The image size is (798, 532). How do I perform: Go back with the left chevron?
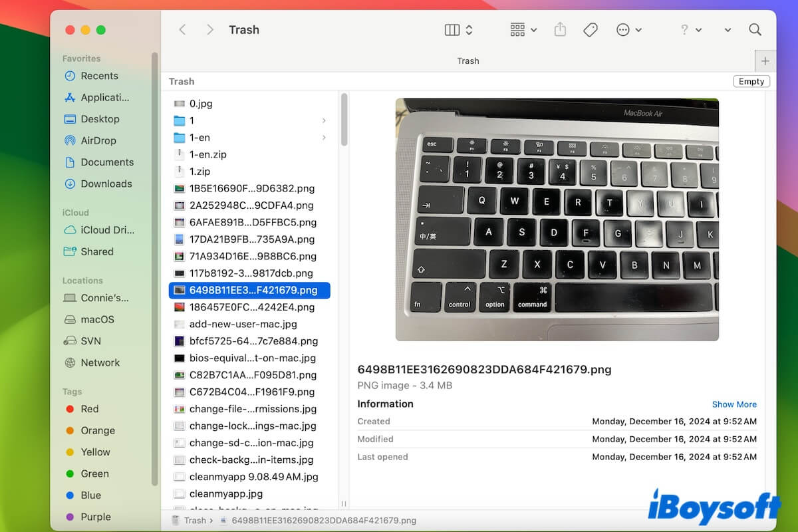pos(182,30)
